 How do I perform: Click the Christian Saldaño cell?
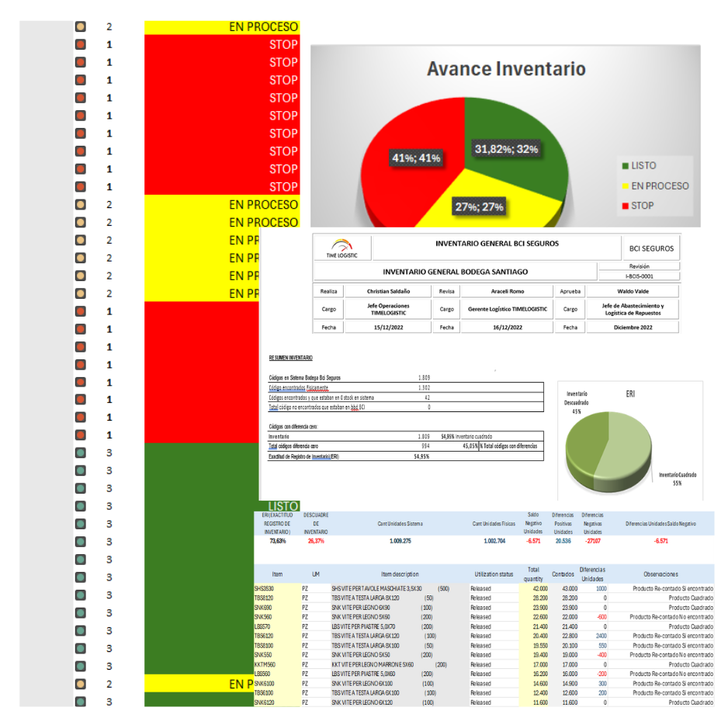[387, 291]
